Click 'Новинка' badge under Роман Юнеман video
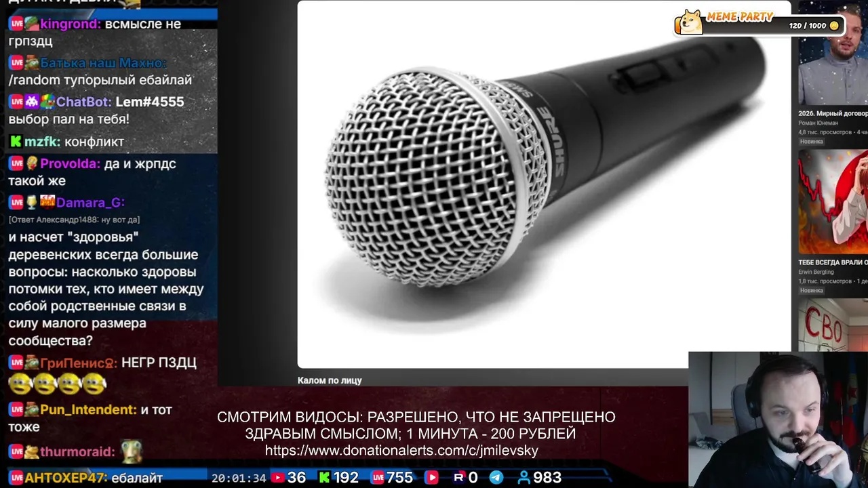 pyautogui.click(x=811, y=142)
